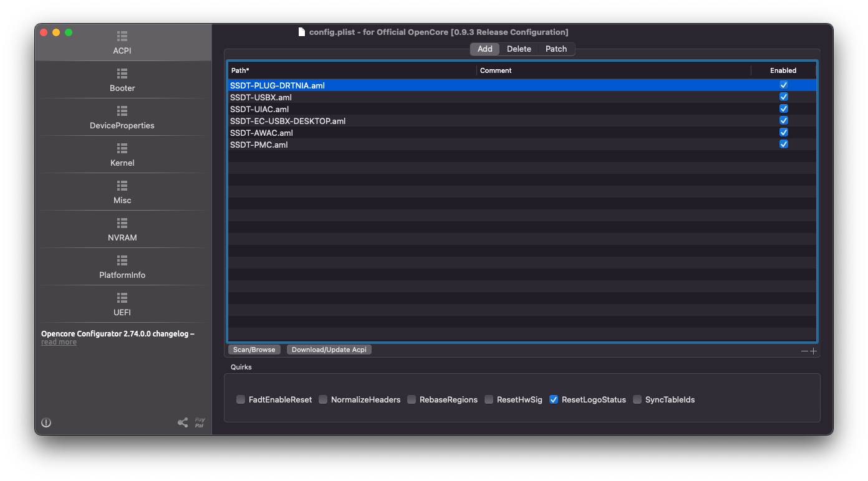The image size is (868, 481).
Task: Enable the FadtEnableReset quirk
Action: pyautogui.click(x=241, y=400)
